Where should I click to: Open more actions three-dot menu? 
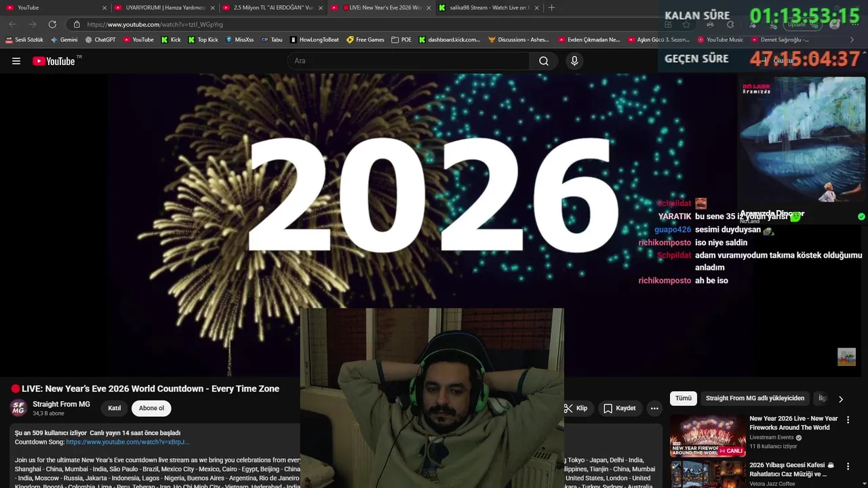click(654, 408)
